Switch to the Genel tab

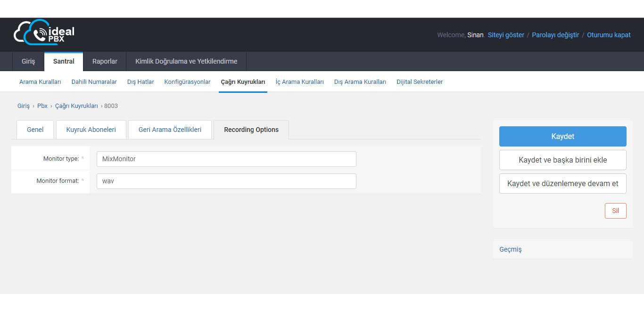[x=35, y=130]
